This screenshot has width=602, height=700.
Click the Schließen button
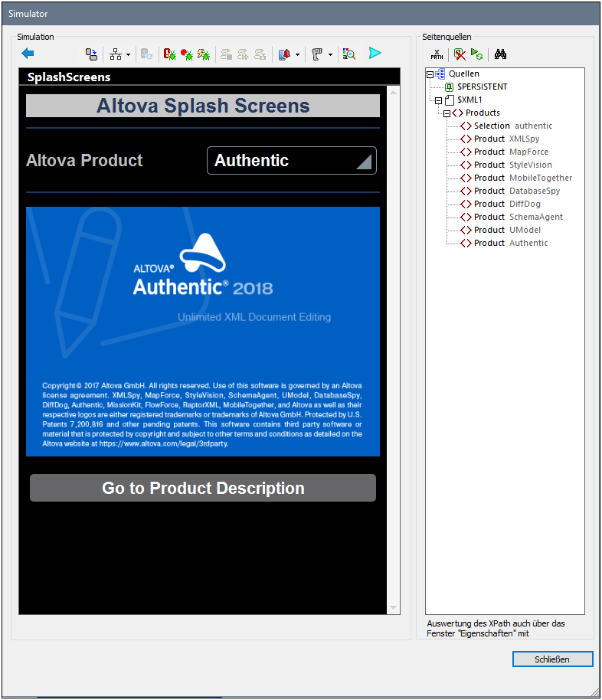pyautogui.click(x=552, y=659)
